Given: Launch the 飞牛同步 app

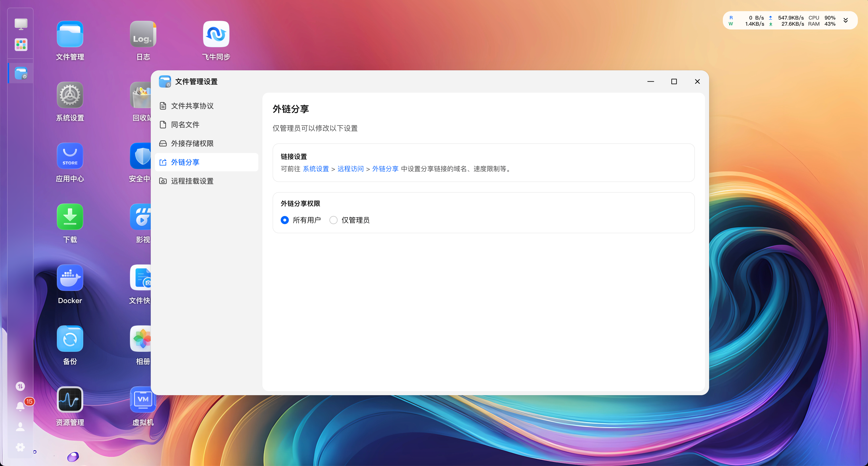Looking at the screenshot, I should point(216,34).
